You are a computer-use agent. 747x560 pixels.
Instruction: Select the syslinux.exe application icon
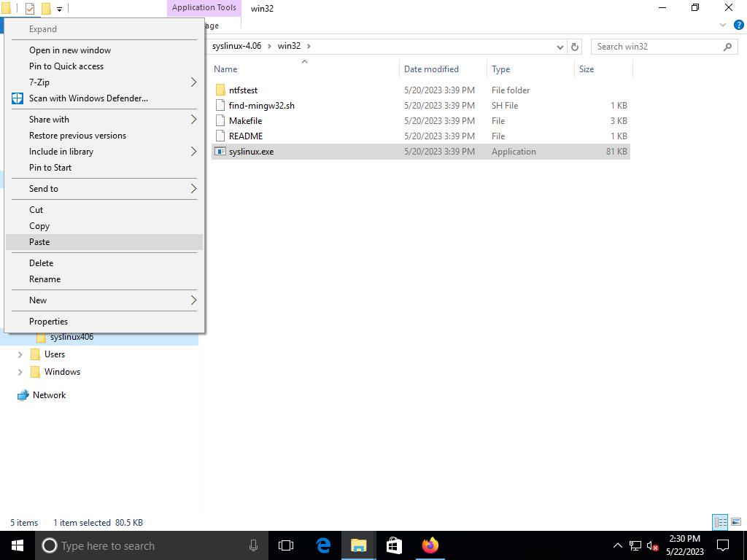220,152
